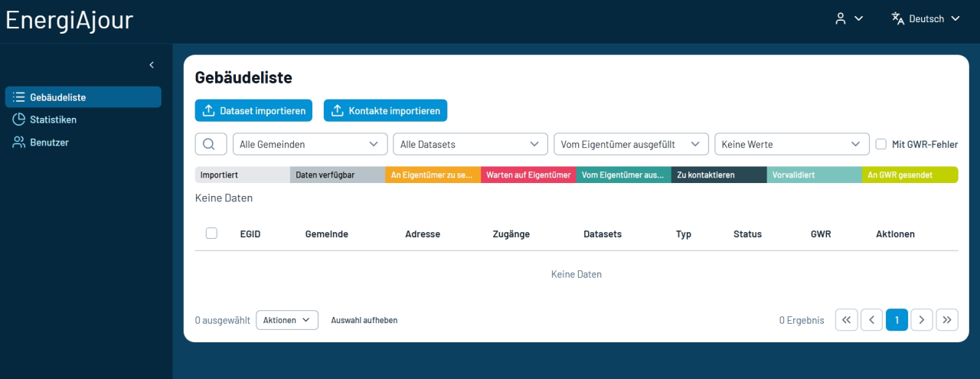Filter by light green Vorvalidiert segment

[x=815, y=175]
